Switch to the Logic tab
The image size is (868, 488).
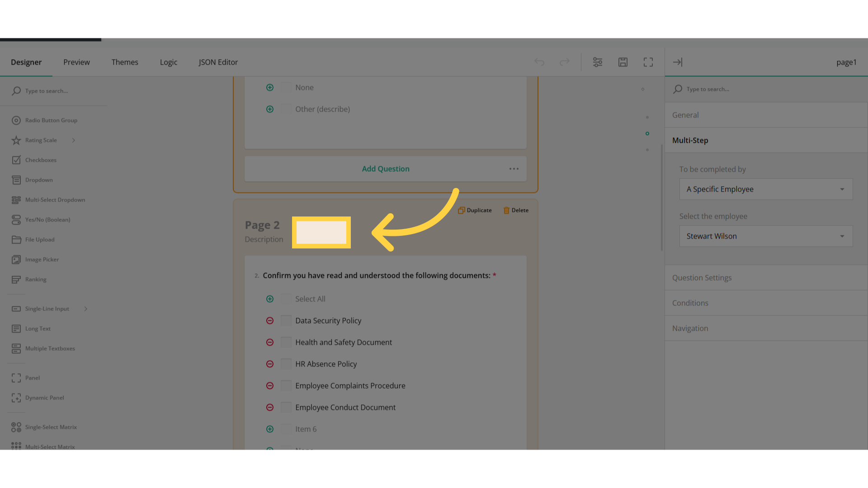169,62
